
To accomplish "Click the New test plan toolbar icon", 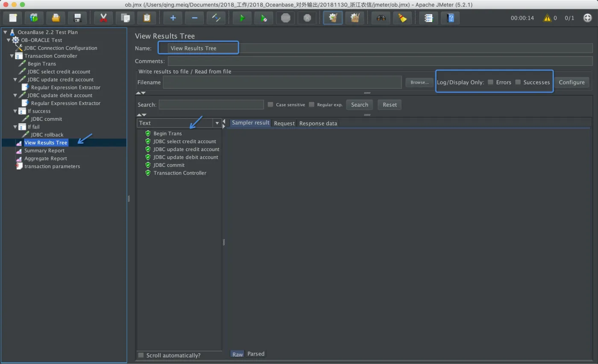I will click(x=13, y=18).
